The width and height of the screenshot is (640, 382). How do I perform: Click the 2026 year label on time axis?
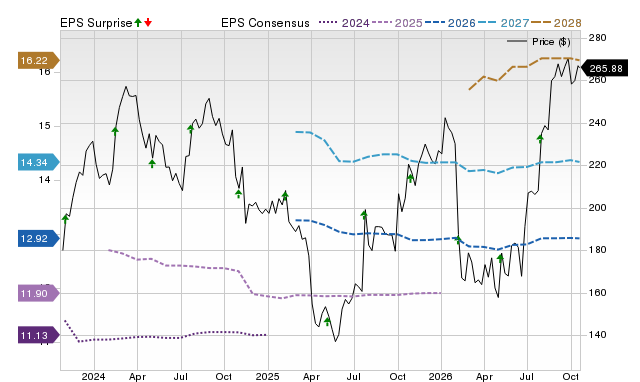[440, 376]
